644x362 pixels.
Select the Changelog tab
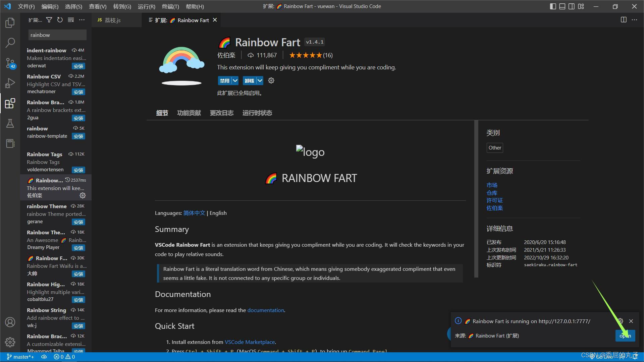pyautogui.click(x=221, y=113)
